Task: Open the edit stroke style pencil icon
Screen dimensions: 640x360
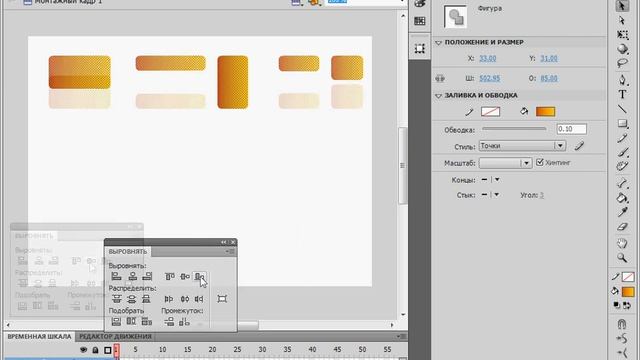Action: click(x=579, y=146)
